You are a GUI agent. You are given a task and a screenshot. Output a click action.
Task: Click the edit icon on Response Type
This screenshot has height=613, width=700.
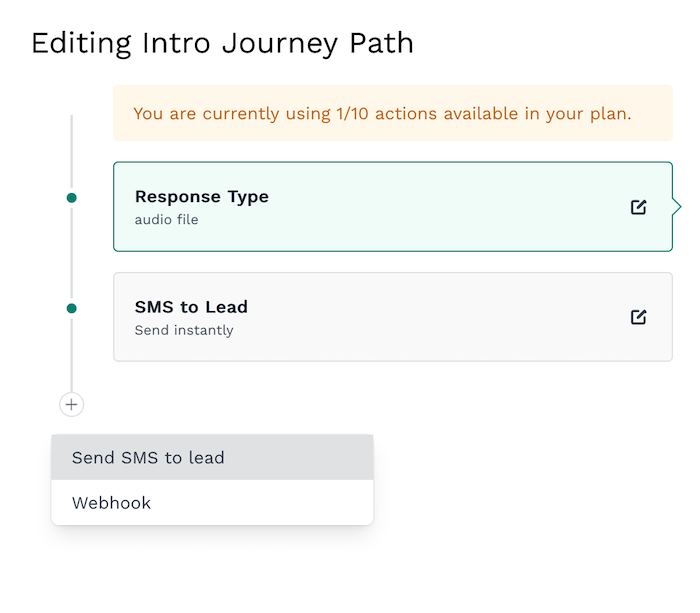(x=638, y=207)
